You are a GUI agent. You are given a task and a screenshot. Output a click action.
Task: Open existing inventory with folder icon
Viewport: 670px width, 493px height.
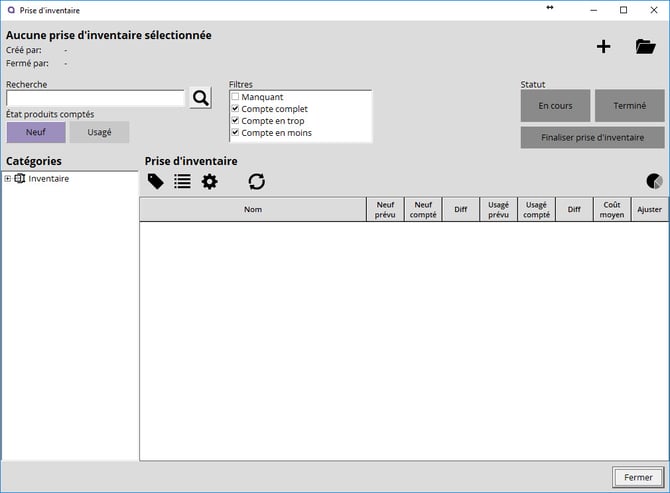(645, 46)
